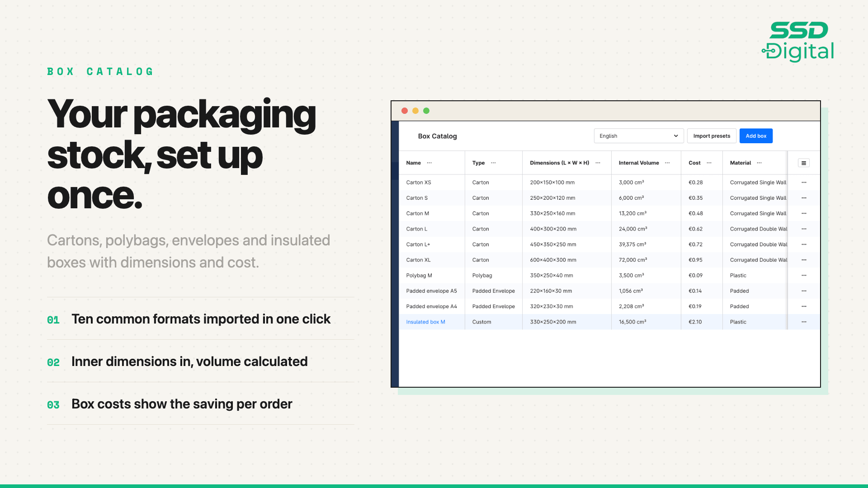Click the red window close dot
868x488 pixels.
point(405,111)
